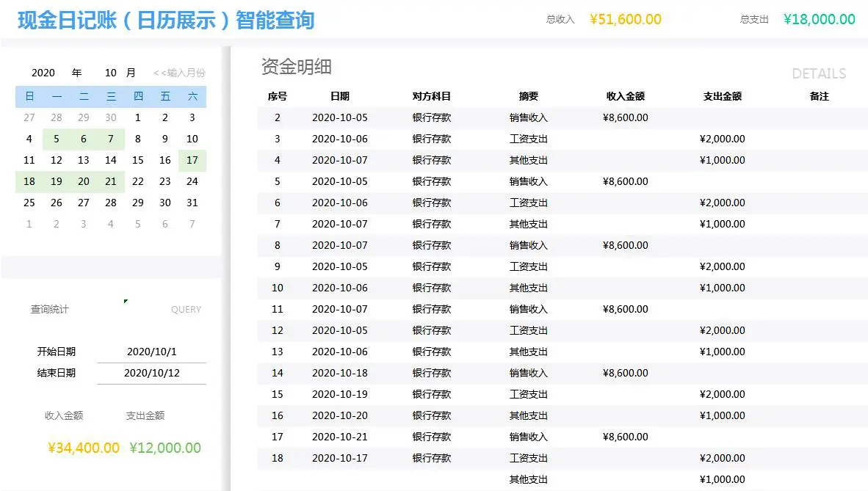Select ¥8,600.00 income in row 8
This screenshot has width=868, height=491.
point(626,245)
